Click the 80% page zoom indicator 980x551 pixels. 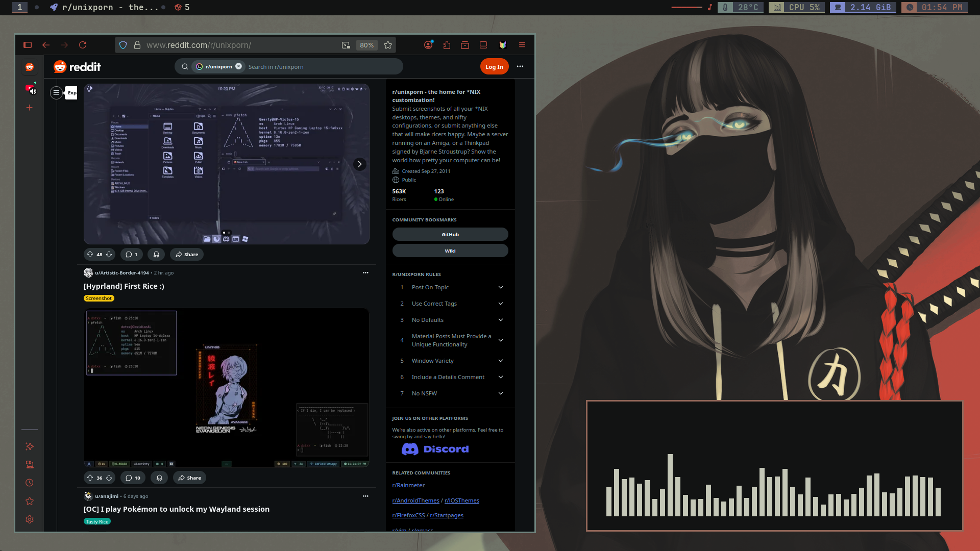tap(366, 45)
